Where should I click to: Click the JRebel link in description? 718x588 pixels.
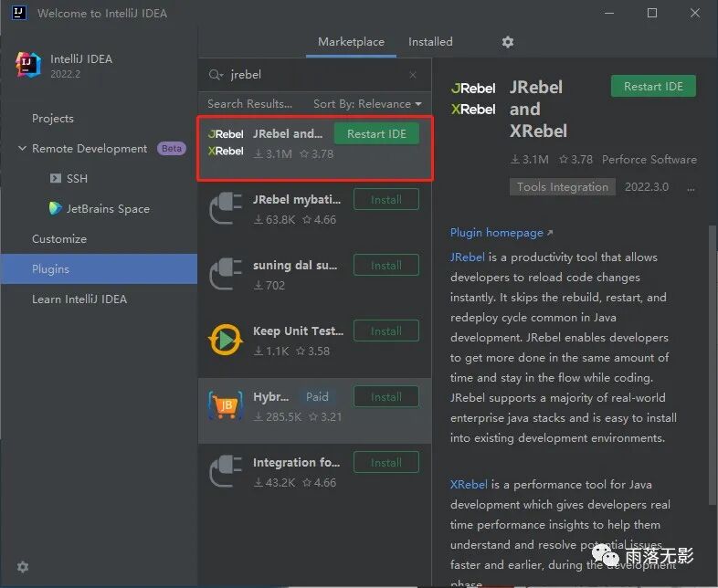coord(467,257)
